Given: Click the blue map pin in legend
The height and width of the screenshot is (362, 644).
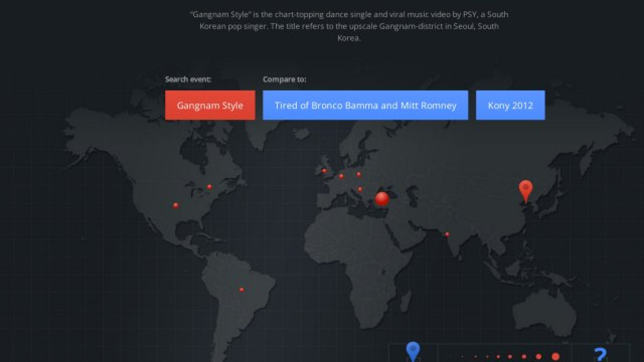Looking at the screenshot, I should [x=413, y=350].
